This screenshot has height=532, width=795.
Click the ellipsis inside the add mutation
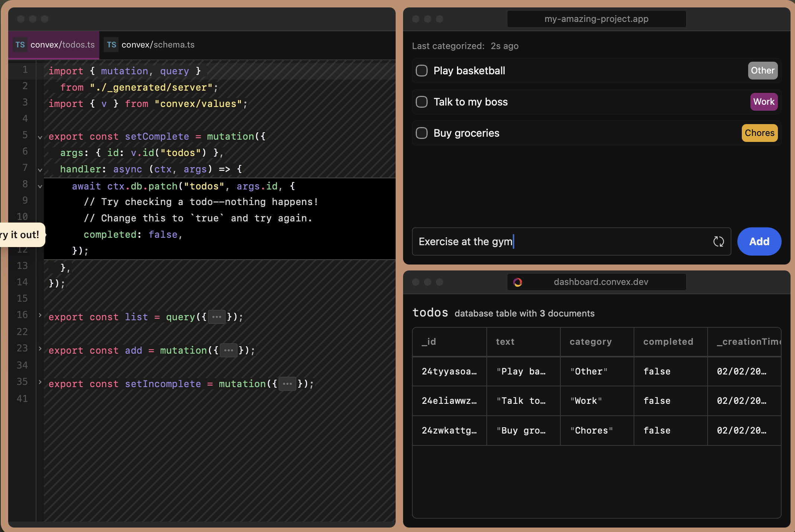[x=229, y=350]
